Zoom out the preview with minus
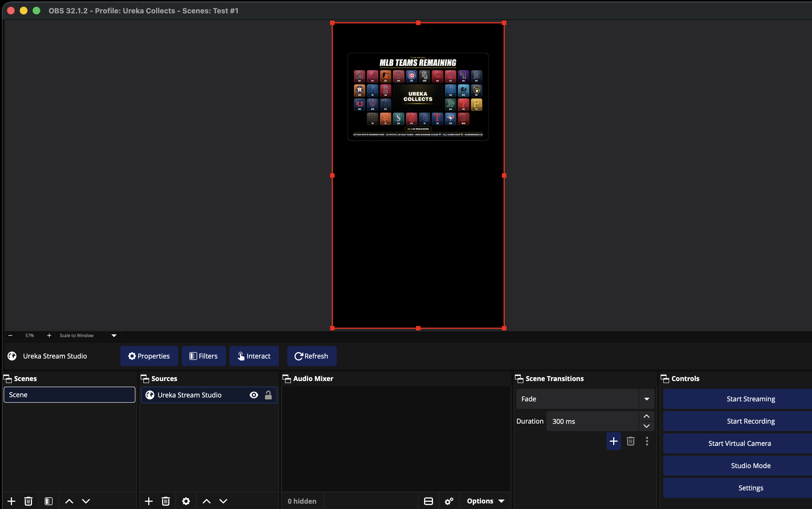The width and height of the screenshot is (812, 509). [10, 335]
